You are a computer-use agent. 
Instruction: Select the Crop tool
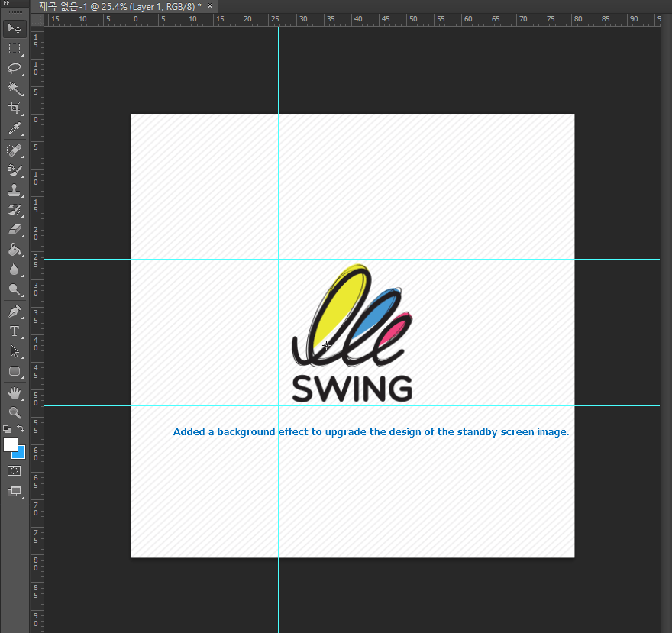pos(15,109)
